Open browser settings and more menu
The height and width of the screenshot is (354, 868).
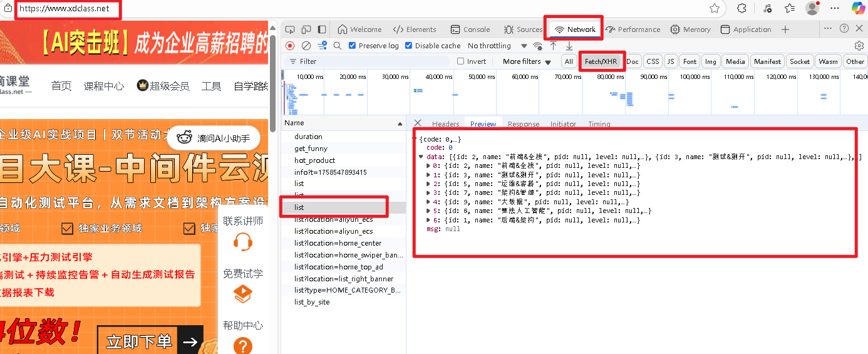pos(835,8)
